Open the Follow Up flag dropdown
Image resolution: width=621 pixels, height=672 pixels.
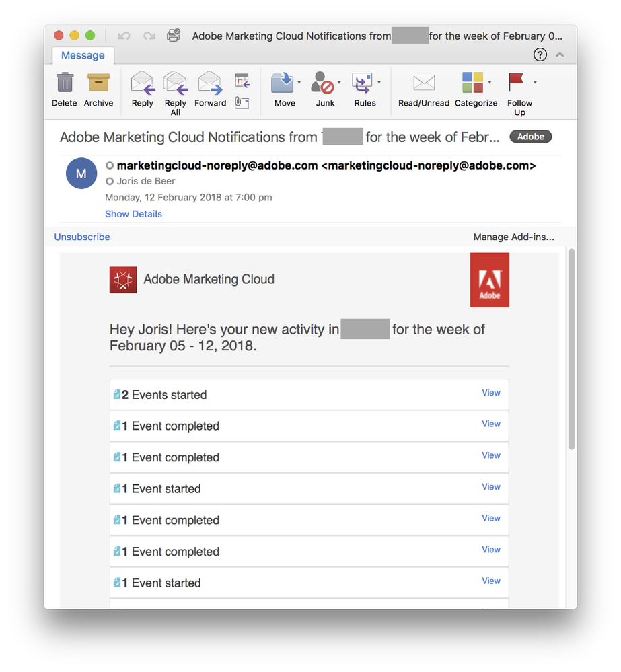535,82
